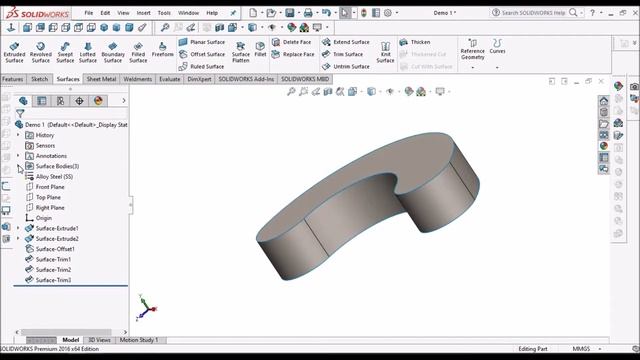
Task: Open the Help menu
Action: (x=212, y=13)
